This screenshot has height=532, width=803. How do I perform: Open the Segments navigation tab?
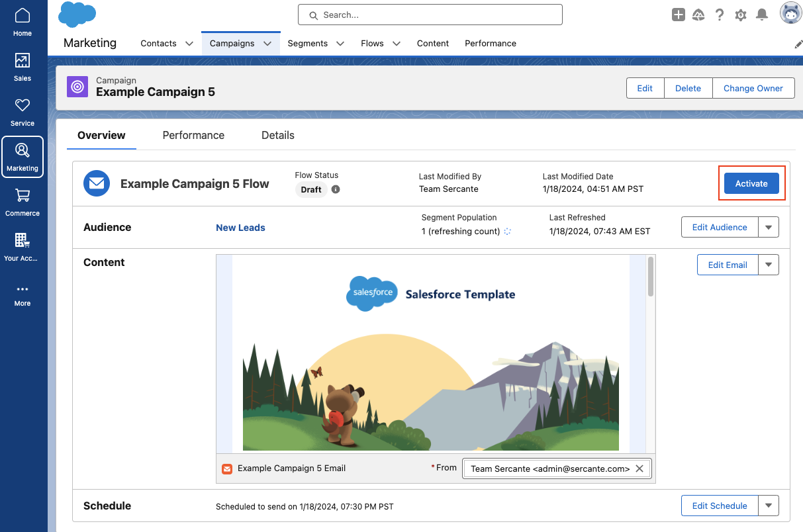(308, 44)
